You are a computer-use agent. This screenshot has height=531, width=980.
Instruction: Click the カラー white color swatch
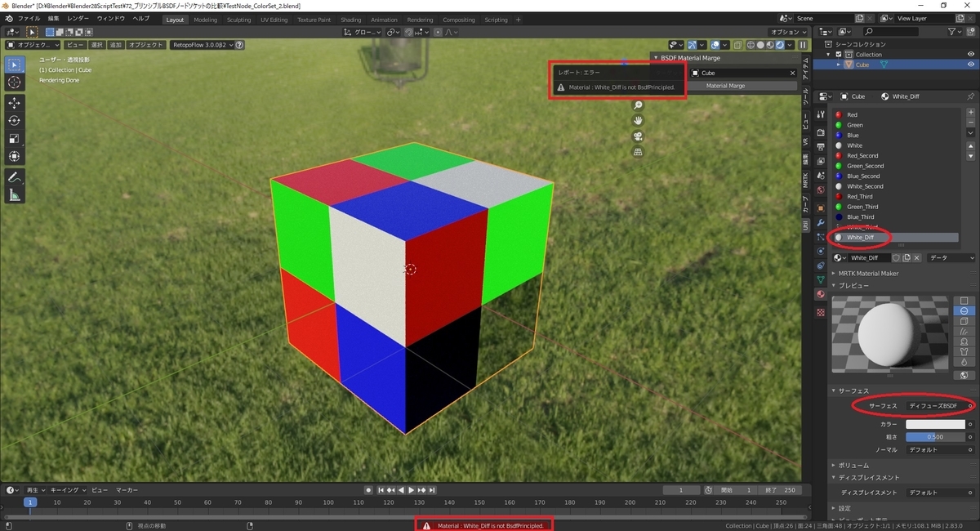click(936, 424)
